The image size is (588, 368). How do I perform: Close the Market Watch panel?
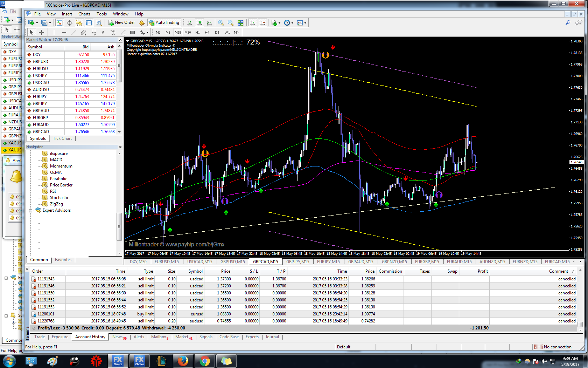pos(120,40)
